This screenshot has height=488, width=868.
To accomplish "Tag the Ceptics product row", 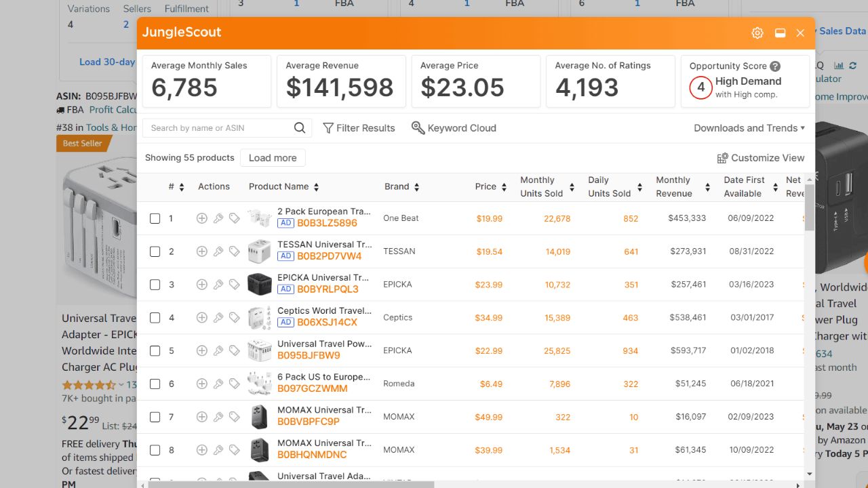I will 234,317.
